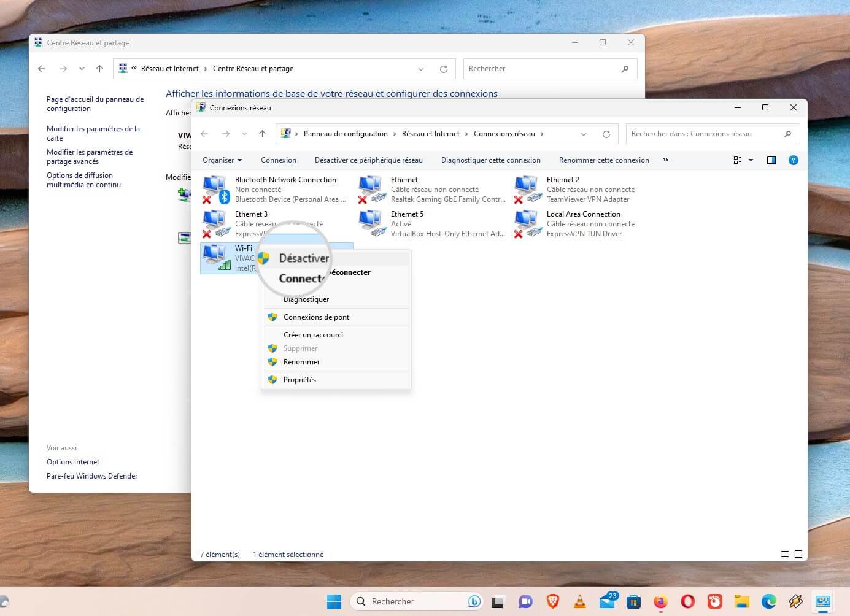Open the Pare-feu Windows Defender link

coord(92,476)
